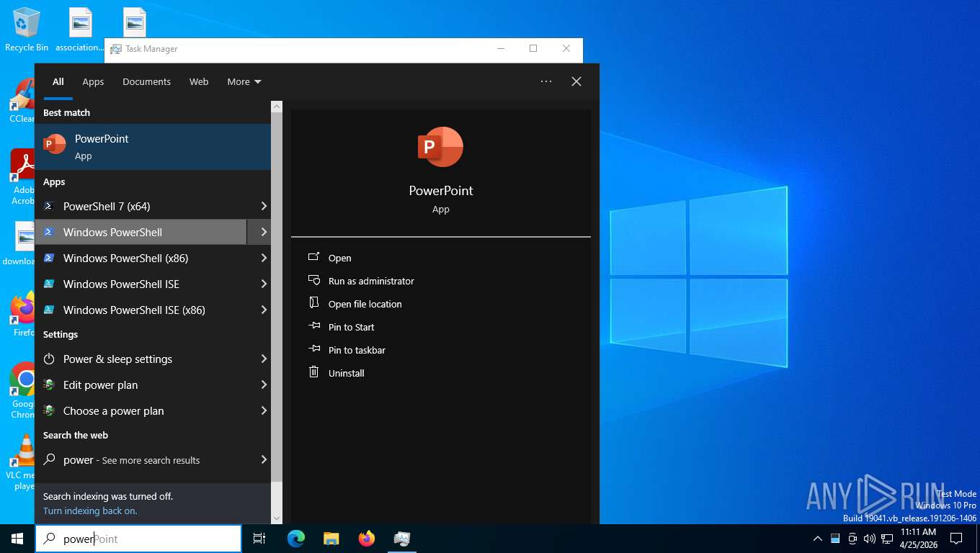Expand the Power & sleep settings arrow
This screenshot has height=553, width=980.
click(x=264, y=359)
